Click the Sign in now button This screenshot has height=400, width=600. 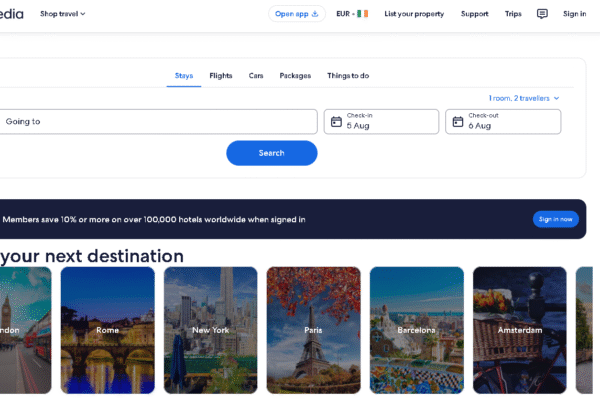click(x=555, y=219)
